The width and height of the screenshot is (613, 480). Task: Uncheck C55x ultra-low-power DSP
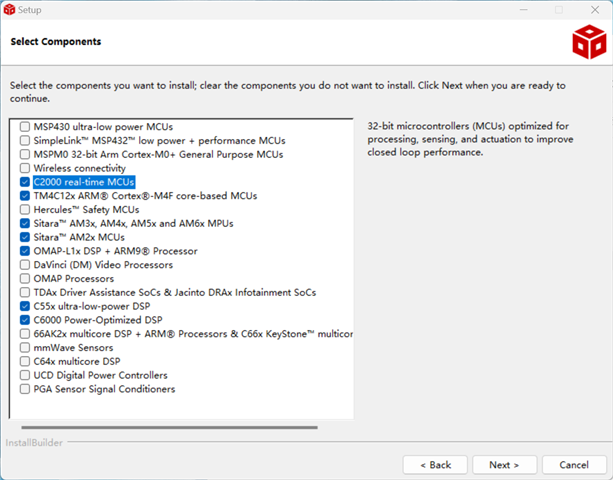25,306
